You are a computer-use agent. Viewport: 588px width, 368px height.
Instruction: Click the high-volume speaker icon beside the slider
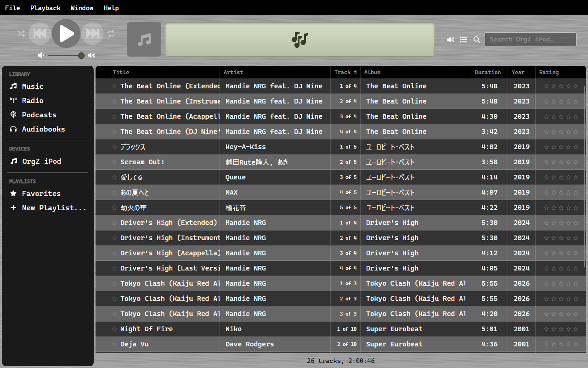[91, 55]
